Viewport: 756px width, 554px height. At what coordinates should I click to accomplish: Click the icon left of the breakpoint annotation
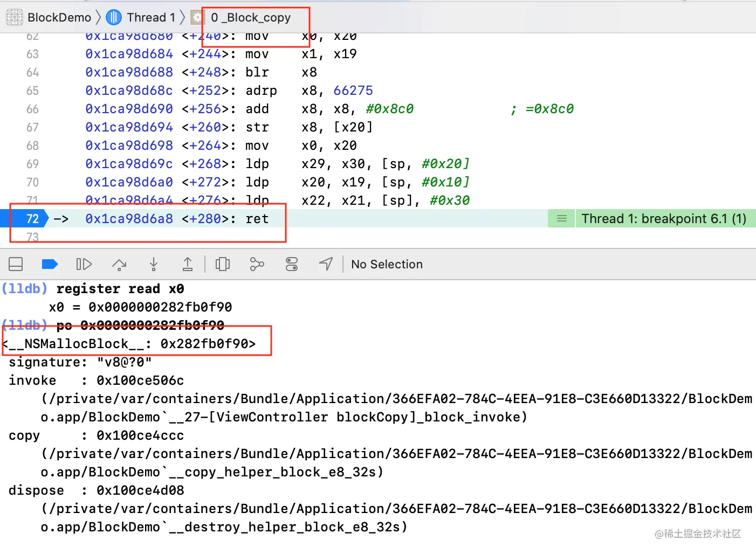(561, 219)
